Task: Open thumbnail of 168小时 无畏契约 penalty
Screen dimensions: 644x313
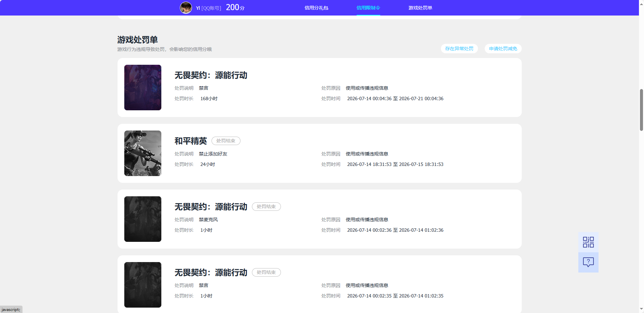Action: click(x=143, y=87)
